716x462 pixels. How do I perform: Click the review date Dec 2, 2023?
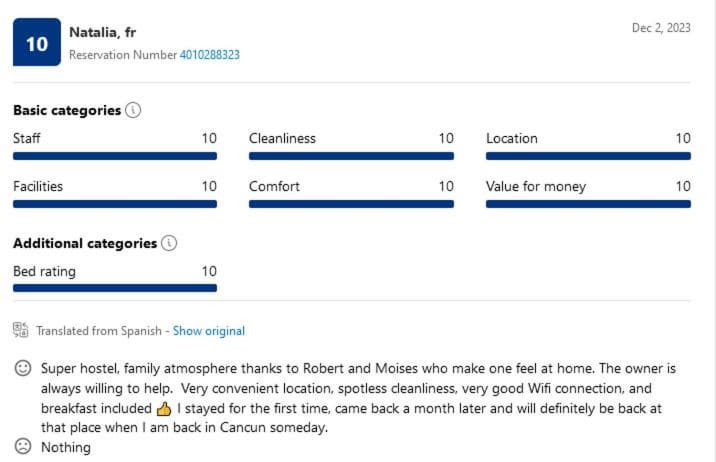click(661, 28)
